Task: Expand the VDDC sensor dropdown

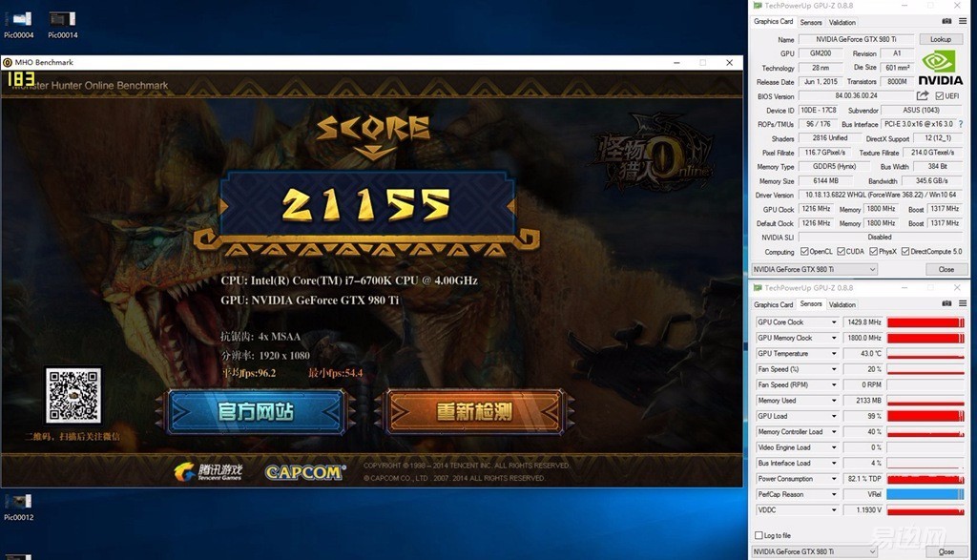Action: point(834,510)
